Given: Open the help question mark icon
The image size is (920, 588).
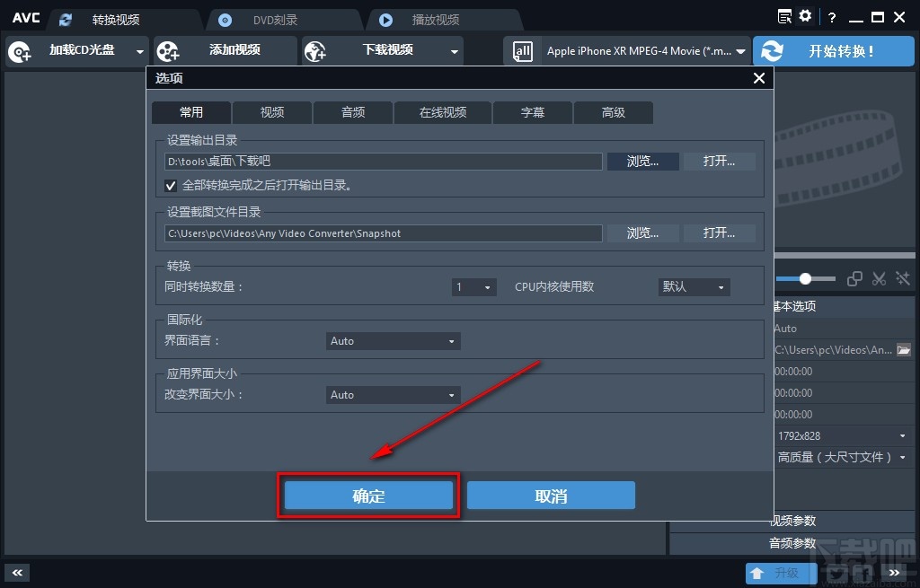Looking at the screenshot, I should 831,16.
